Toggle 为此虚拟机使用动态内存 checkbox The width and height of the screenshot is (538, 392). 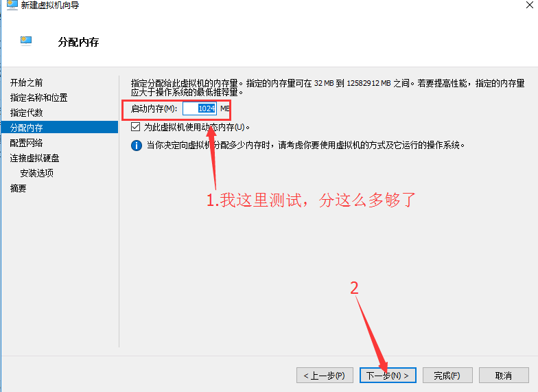[135, 128]
